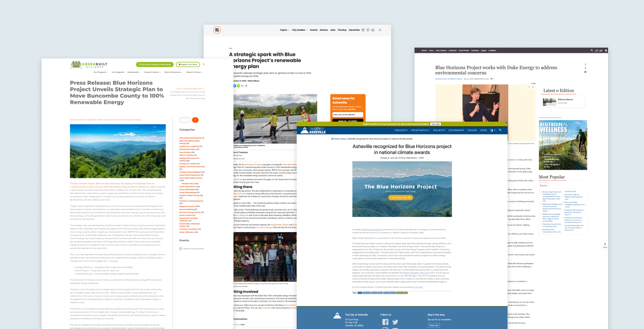This screenshot has height=329, width=644.
Task: Open the user account icon on newspaper bar
Action: point(606,50)
